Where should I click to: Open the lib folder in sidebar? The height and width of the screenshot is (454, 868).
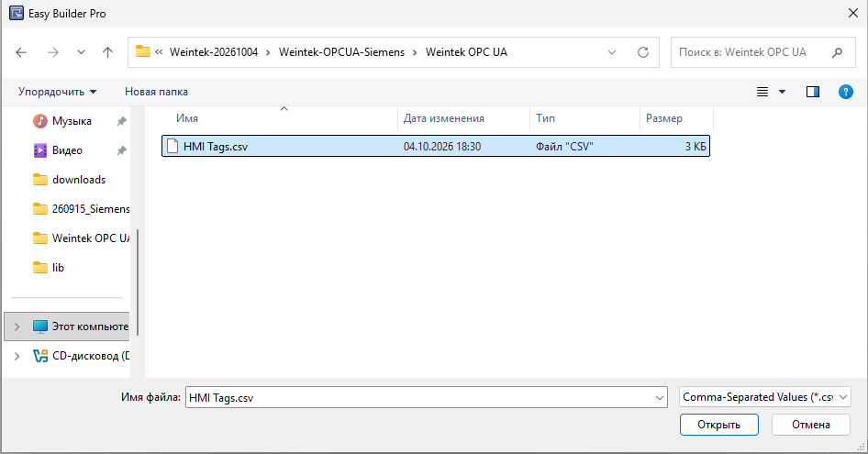[58, 268]
